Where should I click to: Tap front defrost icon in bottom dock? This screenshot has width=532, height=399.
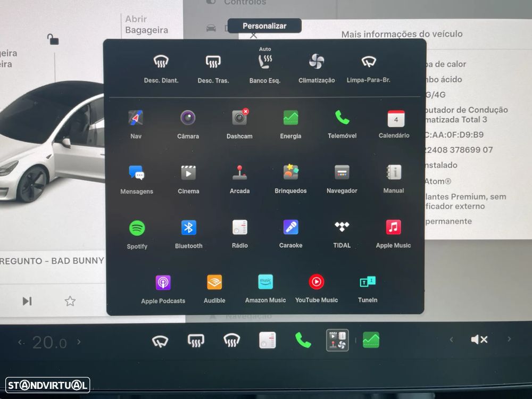(231, 340)
